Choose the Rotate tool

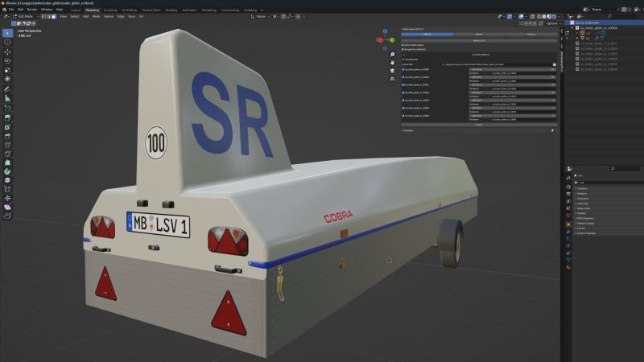tap(7, 61)
